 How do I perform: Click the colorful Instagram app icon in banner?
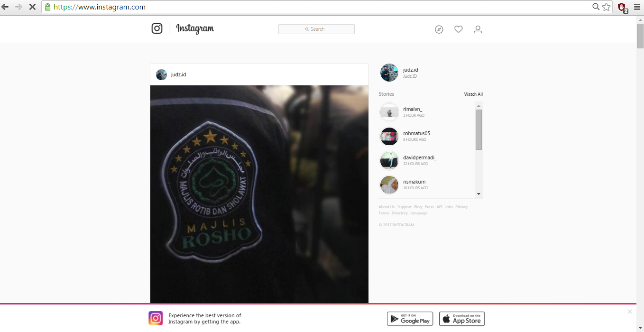click(x=156, y=318)
